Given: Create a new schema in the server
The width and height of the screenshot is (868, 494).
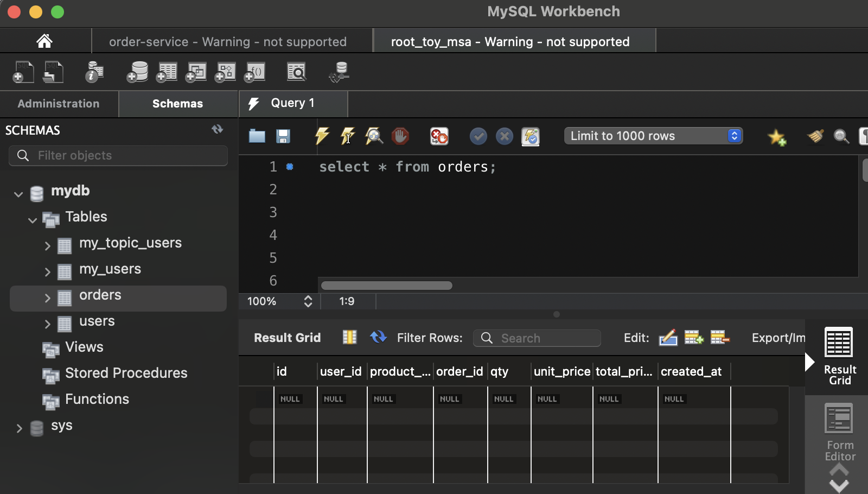Looking at the screenshot, I should coord(137,72).
